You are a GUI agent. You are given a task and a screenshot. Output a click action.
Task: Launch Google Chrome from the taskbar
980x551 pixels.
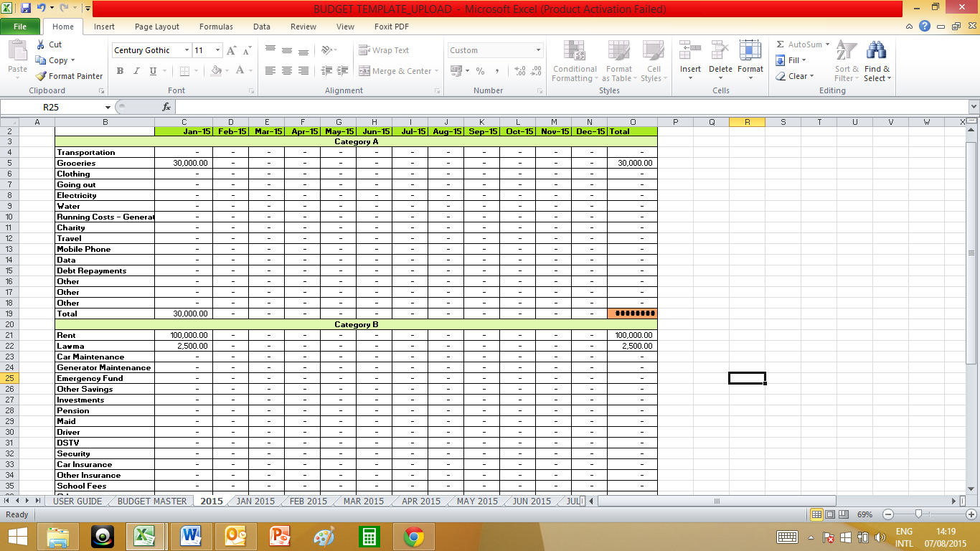(x=413, y=537)
